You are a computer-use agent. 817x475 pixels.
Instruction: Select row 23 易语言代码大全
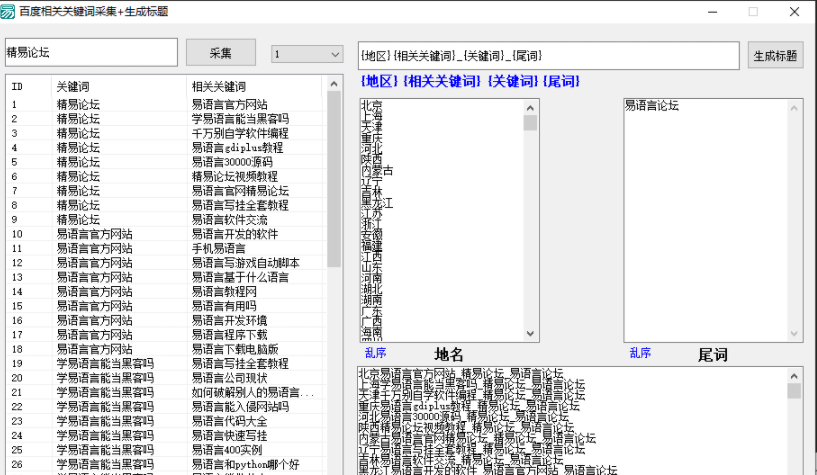pos(167,421)
